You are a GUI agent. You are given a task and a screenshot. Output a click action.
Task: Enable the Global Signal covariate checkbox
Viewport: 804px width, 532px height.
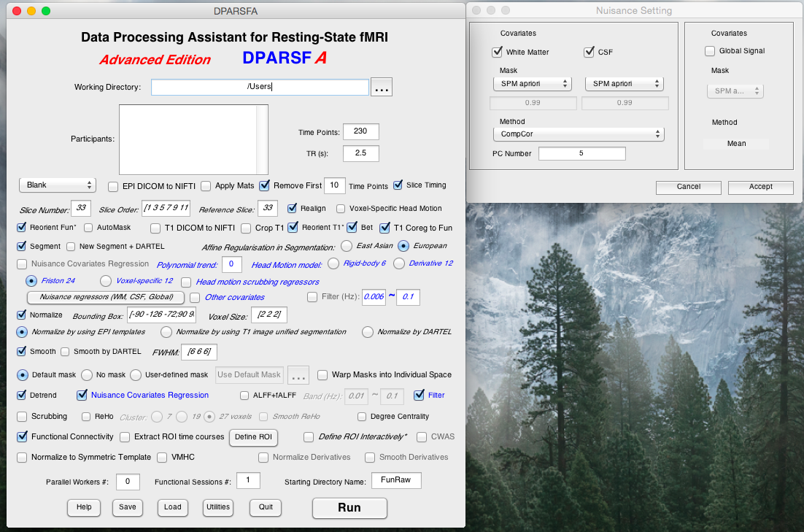pos(710,51)
